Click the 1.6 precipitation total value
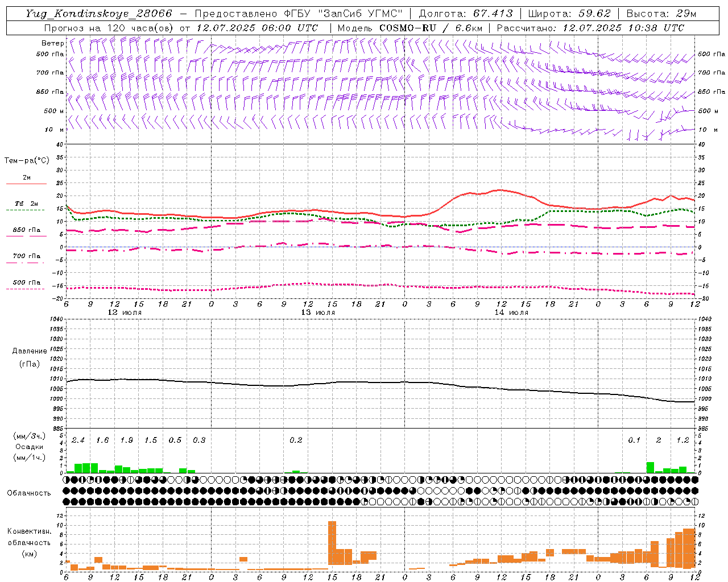This screenshot has height=582, width=728. [102, 440]
